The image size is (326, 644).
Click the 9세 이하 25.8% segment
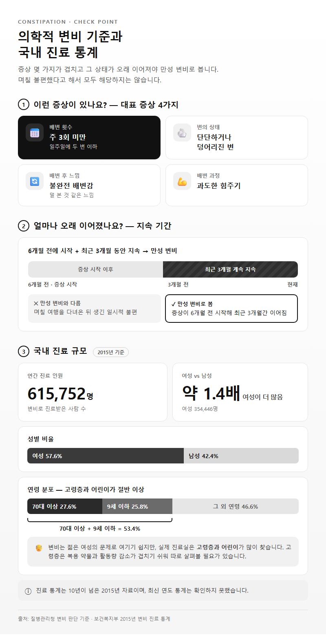tap(137, 506)
